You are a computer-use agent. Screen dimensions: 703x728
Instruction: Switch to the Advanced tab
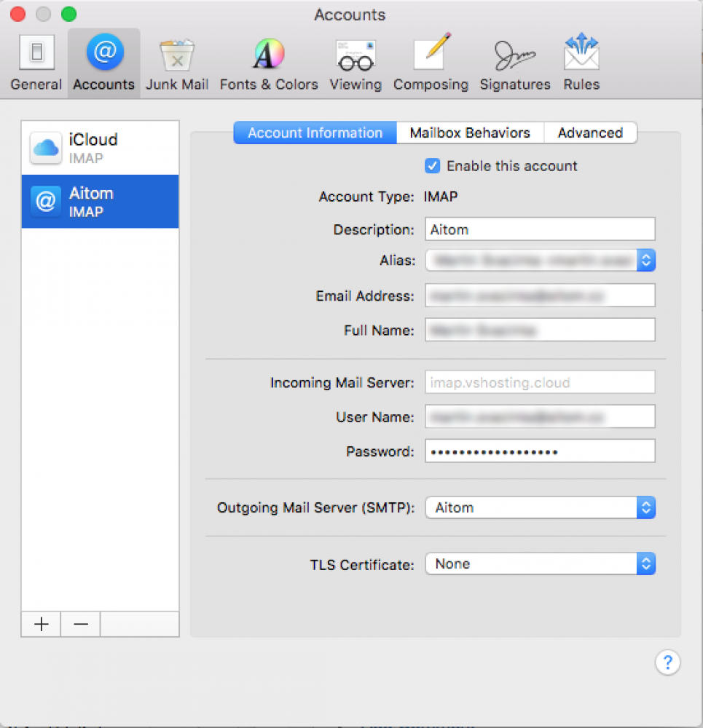point(590,133)
